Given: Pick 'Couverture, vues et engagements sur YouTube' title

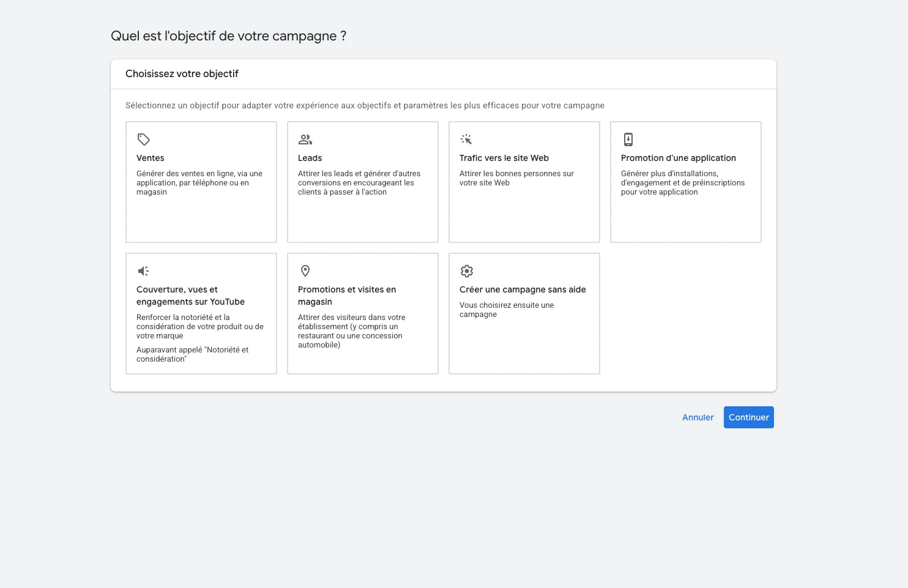Looking at the screenshot, I should pos(190,296).
